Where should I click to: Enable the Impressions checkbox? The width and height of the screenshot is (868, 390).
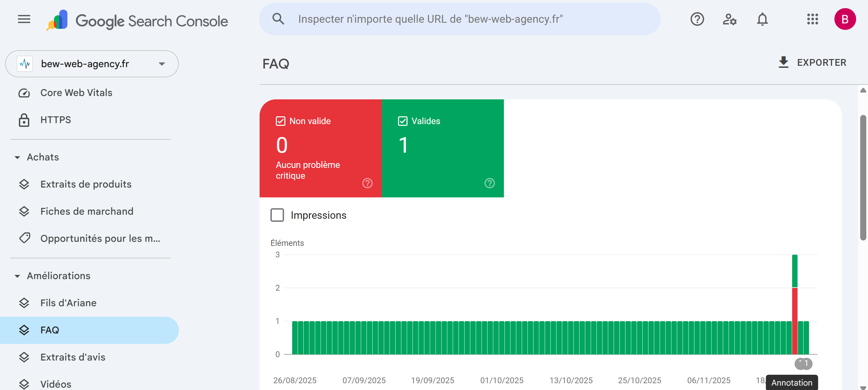[x=277, y=215]
